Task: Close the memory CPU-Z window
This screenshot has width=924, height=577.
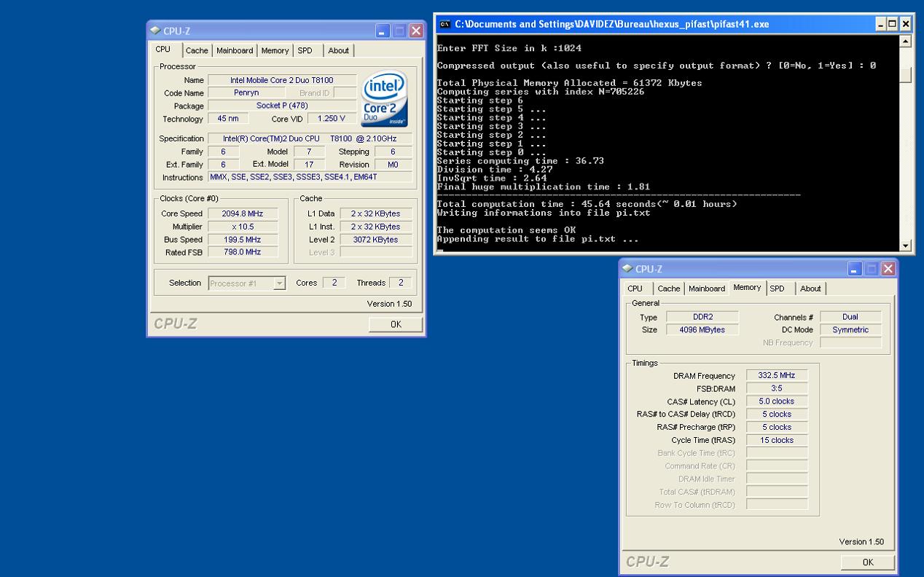Action: pyautogui.click(x=888, y=270)
